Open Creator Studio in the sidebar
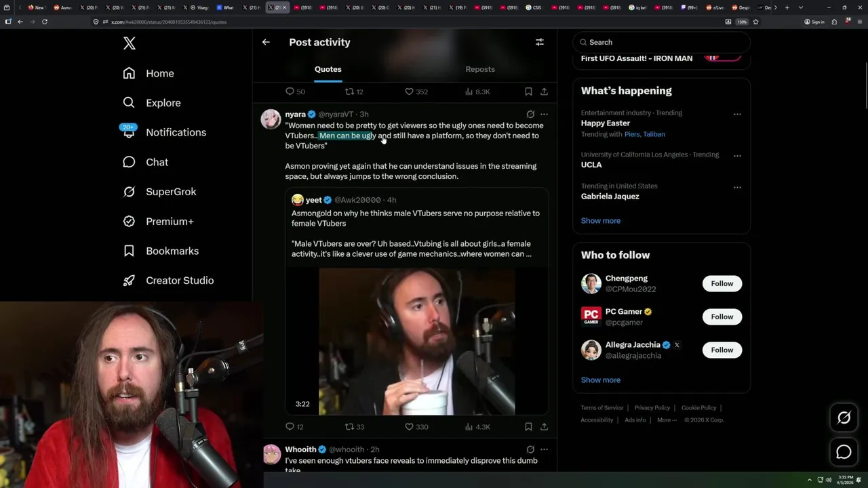 pyautogui.click(x=168, y=281)
